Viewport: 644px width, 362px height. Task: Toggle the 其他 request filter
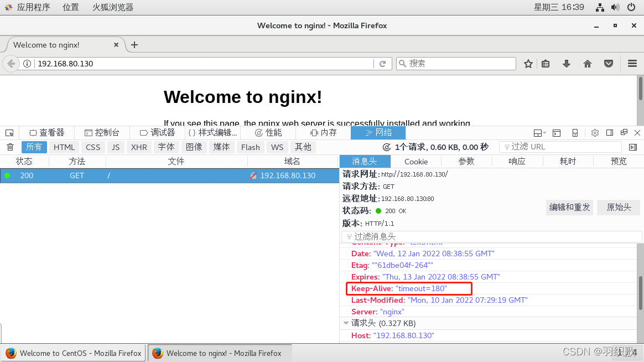pyautogui.click(x=303, y=147)
